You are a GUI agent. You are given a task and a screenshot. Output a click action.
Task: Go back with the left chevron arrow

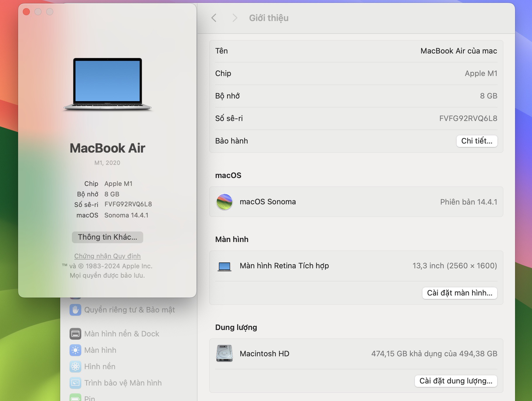click(x=214, y=18)
